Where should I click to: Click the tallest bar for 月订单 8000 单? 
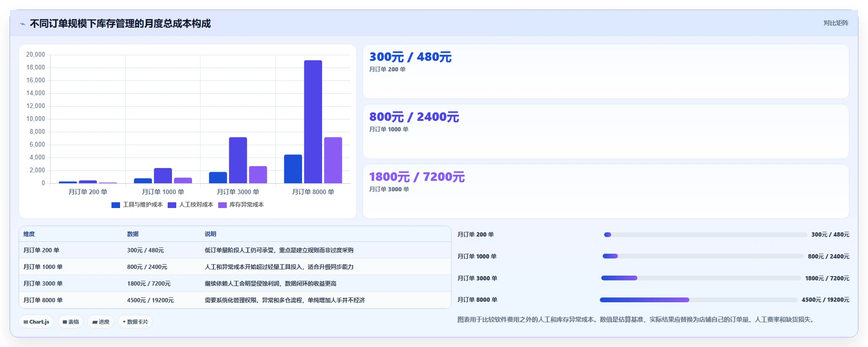coord(313,122)
